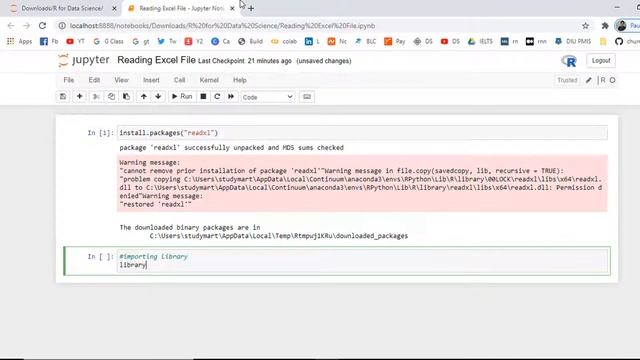Open the G Class bookmark
Screen dimensions: 640x360
pyautogui.click(x=108, y=41)
